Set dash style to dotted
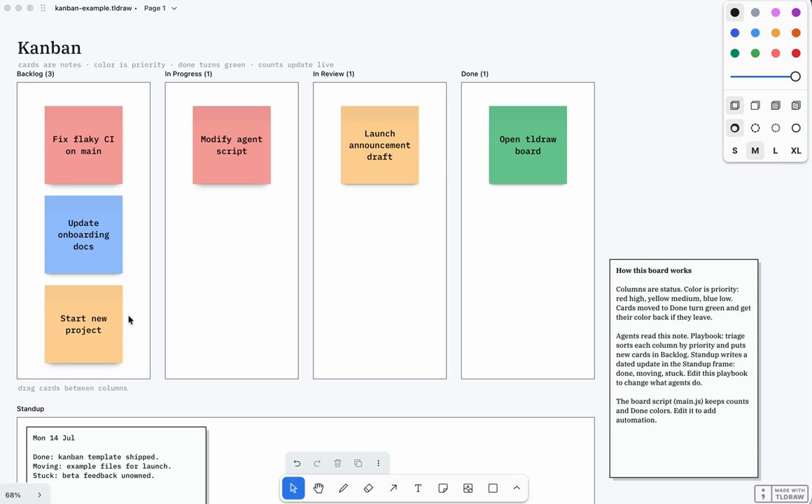This screenshot has height=504, width=812. (x=776, y=128)
